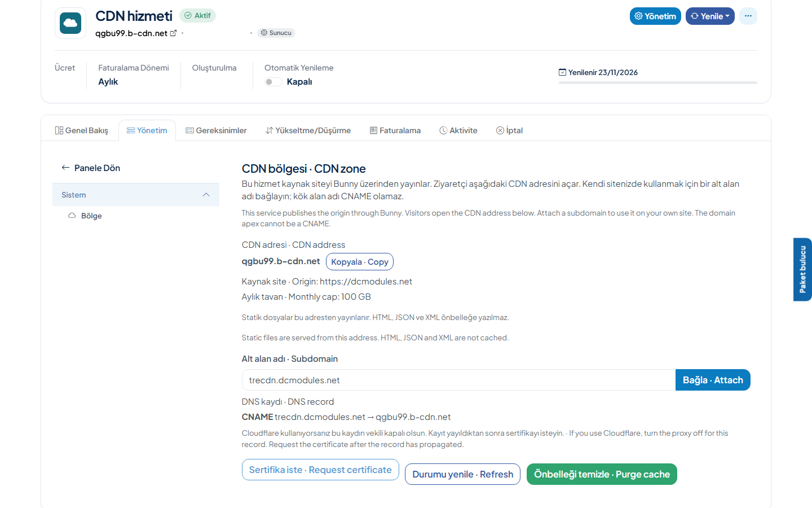Click the CNAME DNS record text

346,417
